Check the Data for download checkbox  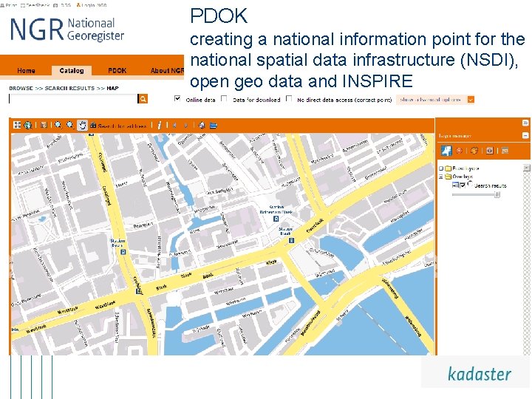point(224,99)
